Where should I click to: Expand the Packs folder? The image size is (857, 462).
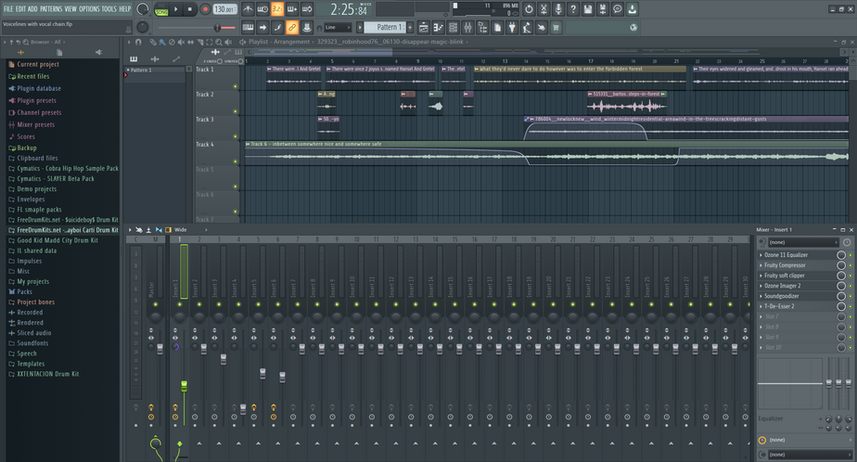[24, 291]
